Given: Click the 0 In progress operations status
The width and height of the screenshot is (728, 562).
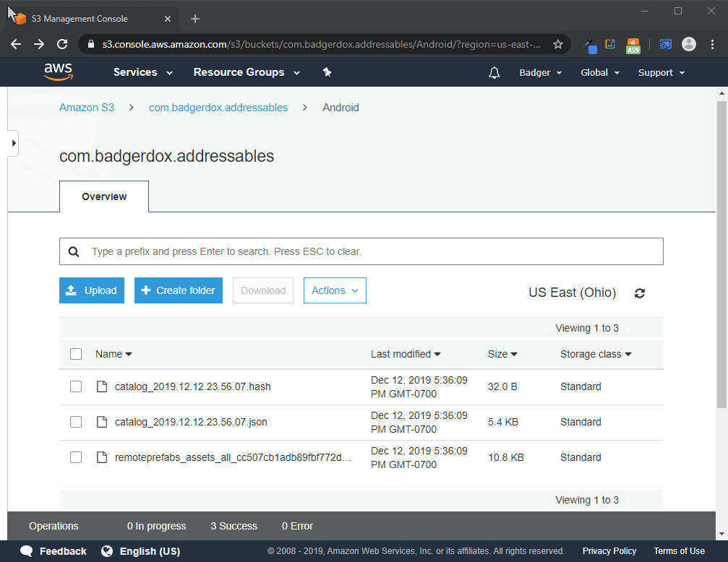Looking at the screenshot, I should pyautogui.click(x=156, y=526).
